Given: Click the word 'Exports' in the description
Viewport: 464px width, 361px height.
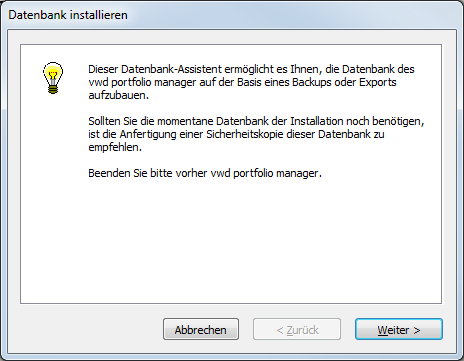Looking at the screenshot, I should coord(378,82).
